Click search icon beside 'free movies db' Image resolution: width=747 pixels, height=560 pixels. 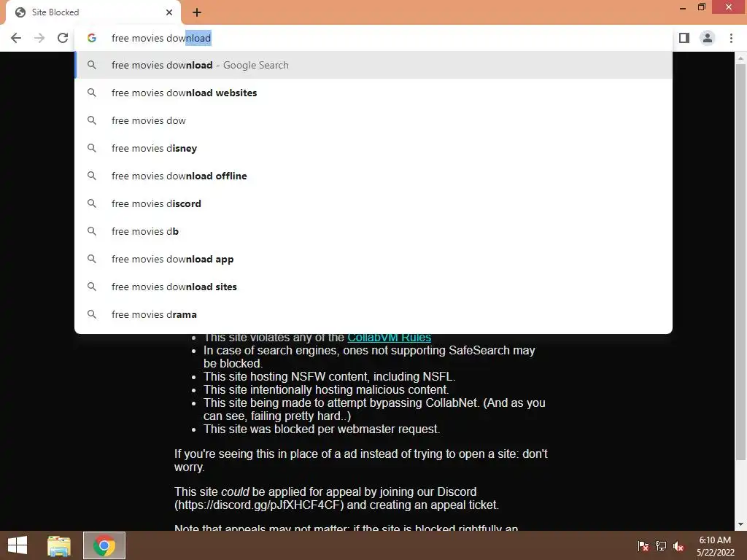tap(92, 231)
